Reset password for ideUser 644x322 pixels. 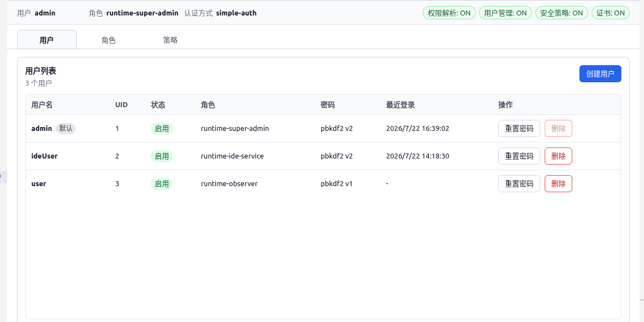pos(519,156)
